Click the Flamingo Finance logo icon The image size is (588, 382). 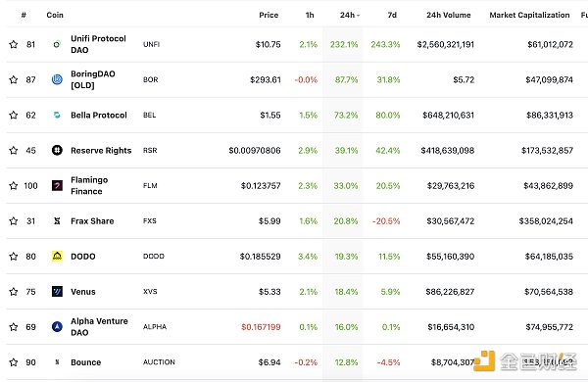[57, 185]
